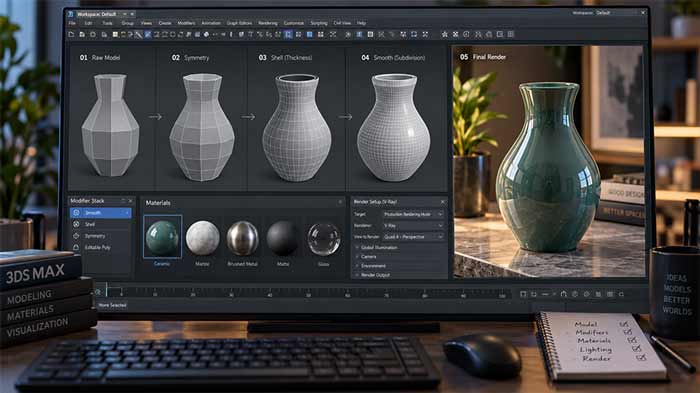Screen dimensions: 700x393
Task: Open the Group menu
Action: [127, 23]
